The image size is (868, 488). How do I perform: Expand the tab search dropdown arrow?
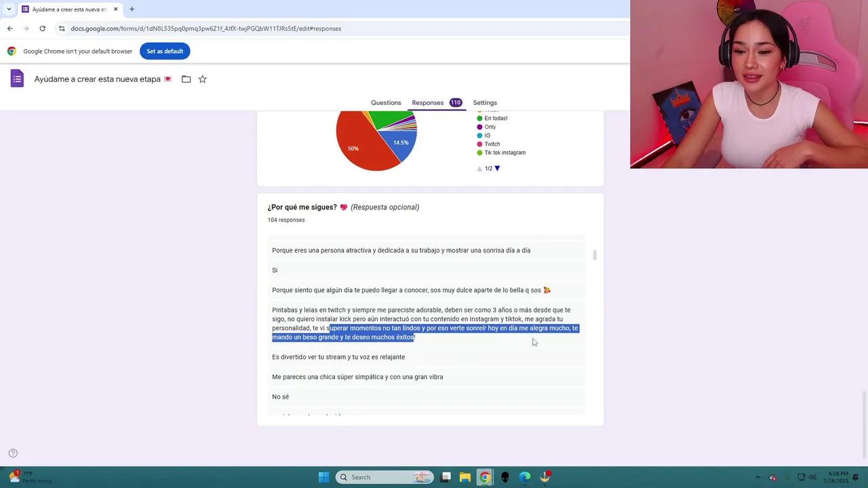[x=8, y=9]
